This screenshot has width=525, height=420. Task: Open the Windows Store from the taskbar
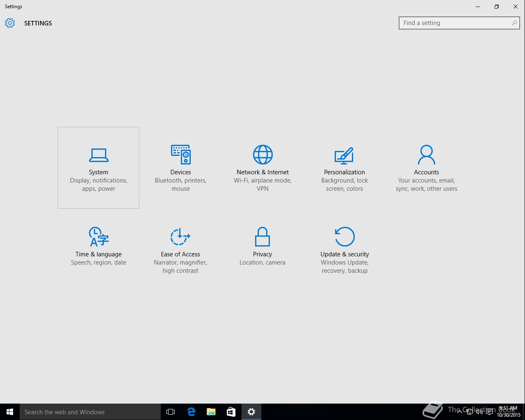click(231, 412)
